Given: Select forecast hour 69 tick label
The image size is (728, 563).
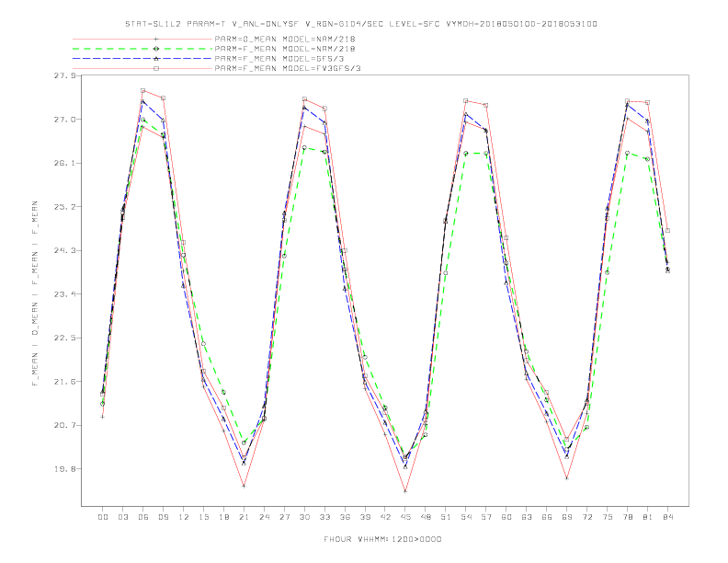Looking at the screenshot, I should 567,517.
